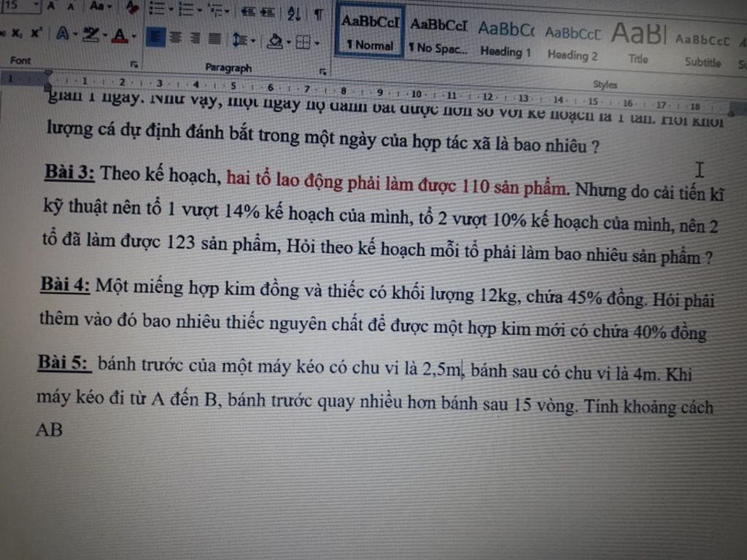Open multilevel list dropdown arrow
747x560 pixels.
tap(227, 12)
